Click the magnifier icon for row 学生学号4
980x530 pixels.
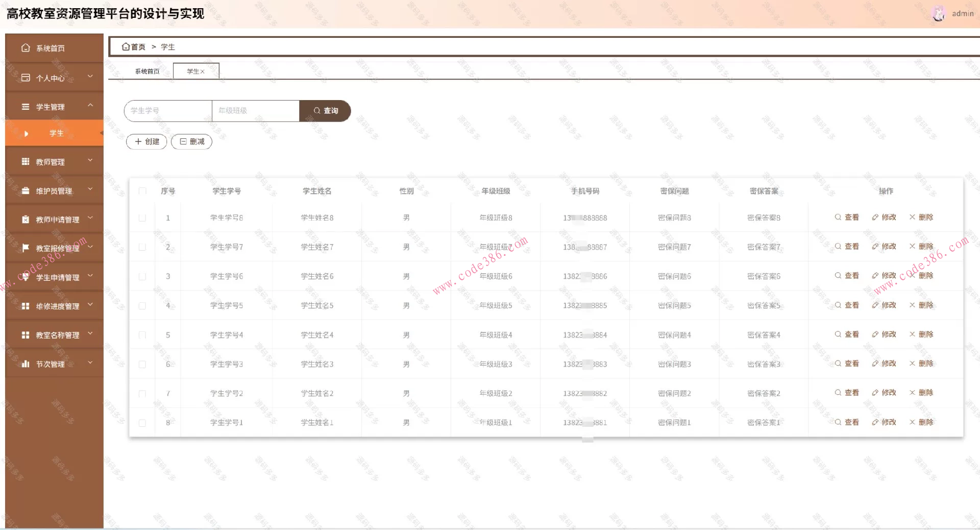(x=838, y=334)
